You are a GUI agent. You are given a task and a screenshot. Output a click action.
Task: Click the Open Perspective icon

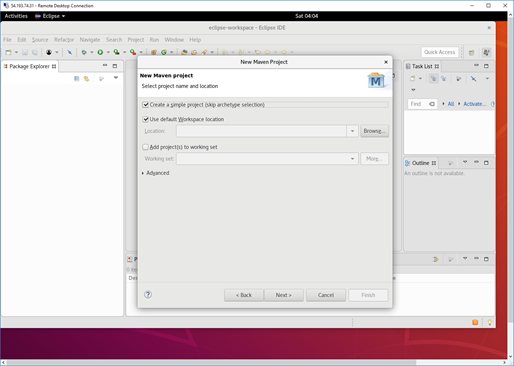pyautogui.click(x=472, y=52)
